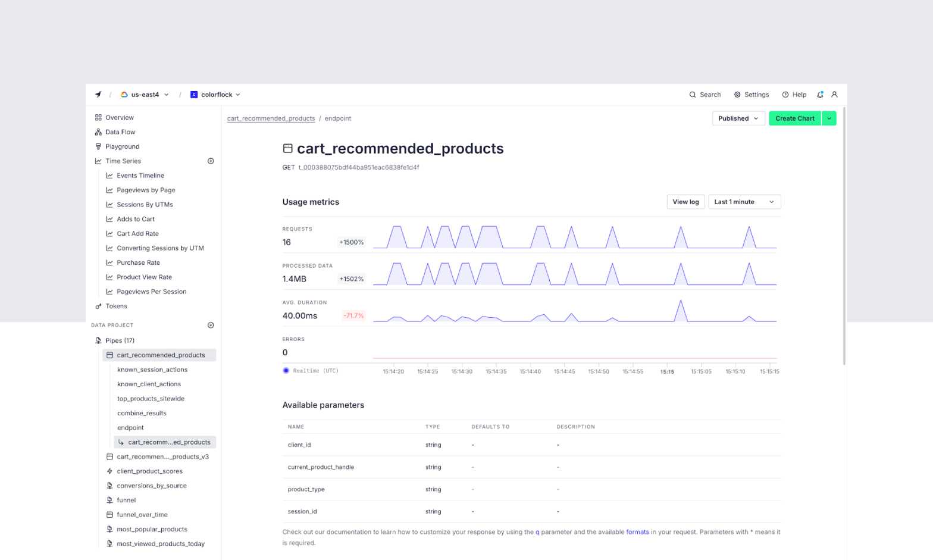Expand the Published status dropdown
The width and height of the screenshot is (933, 560).
point(738,118)
